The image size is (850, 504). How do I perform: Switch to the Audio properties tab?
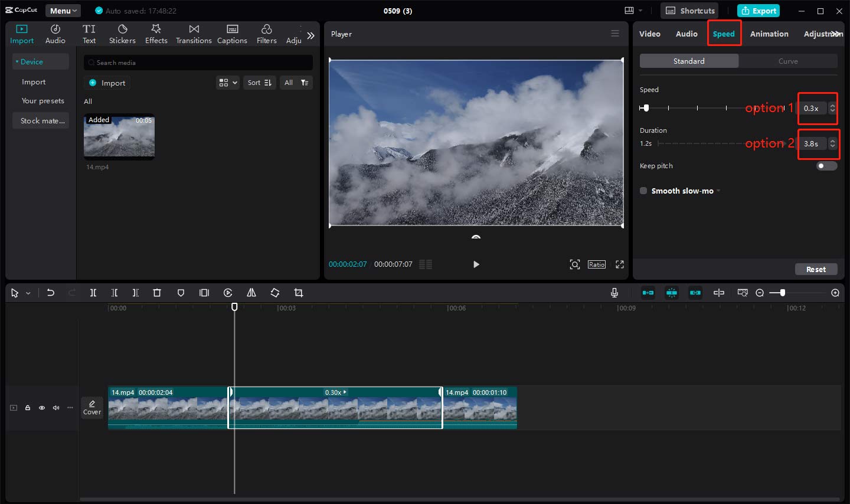[686, 34]
